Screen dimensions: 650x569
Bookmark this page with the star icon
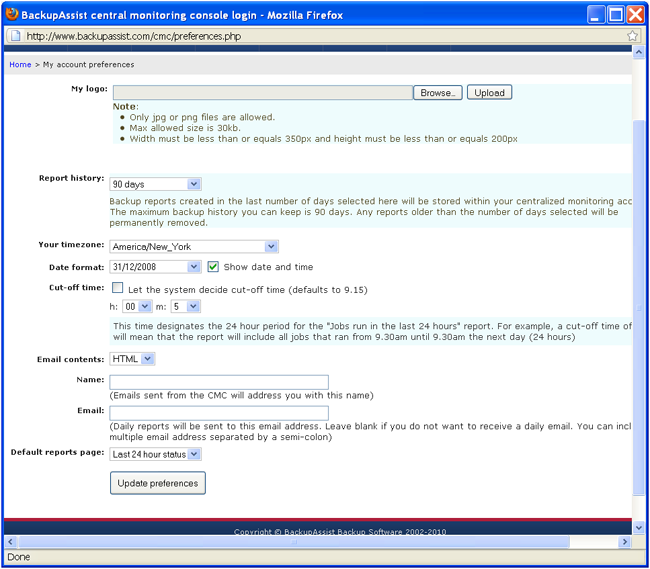pyautogui.click(x=633, y=36)
